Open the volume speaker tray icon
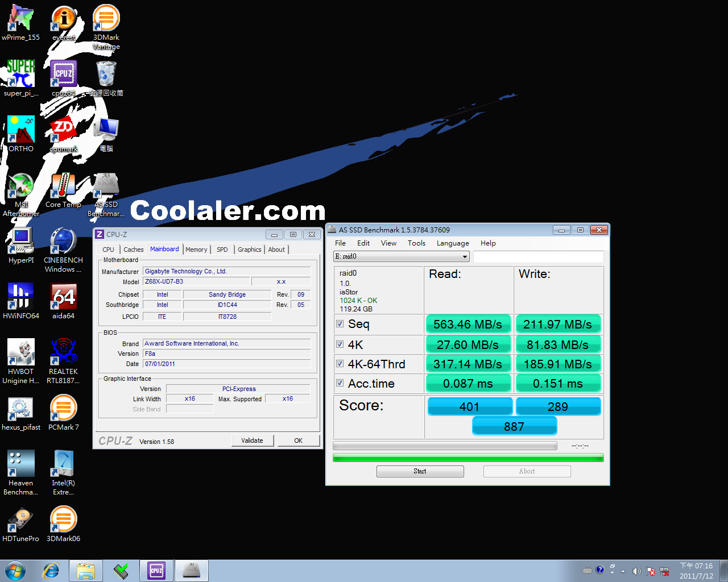 pyautogui.click(x=636, y=571)
